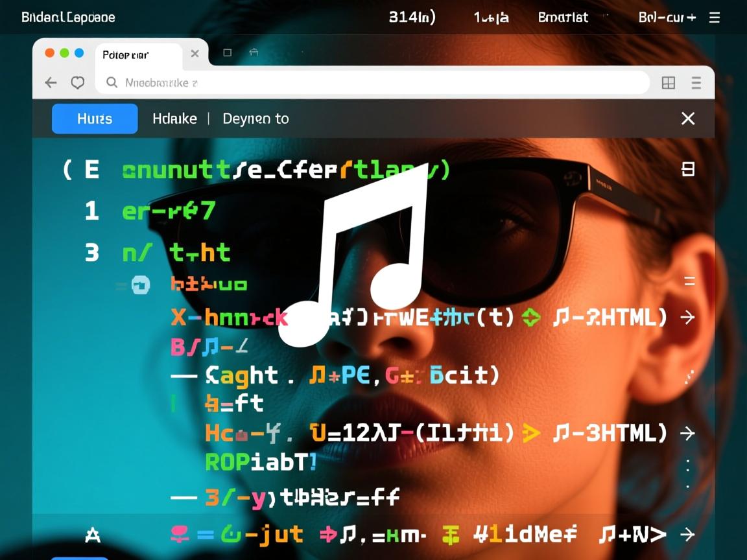Image resolution: width=747 pixels, height=560 pixels.
Task: Open new tab square icon beside tab
Action: [228, 53]
